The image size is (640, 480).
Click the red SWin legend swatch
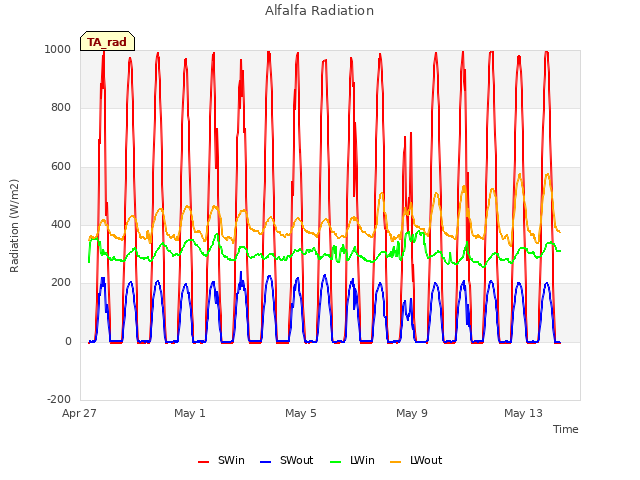click(x=203, y=462)
